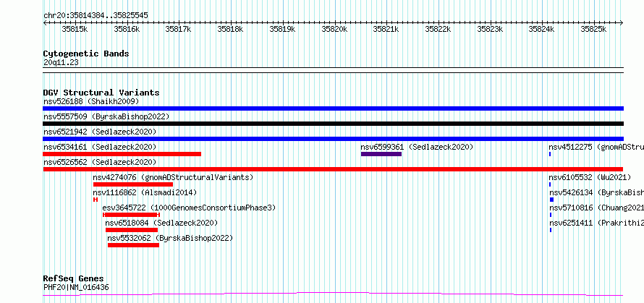Click the RefSeq Genes track heading

[73, 278]
